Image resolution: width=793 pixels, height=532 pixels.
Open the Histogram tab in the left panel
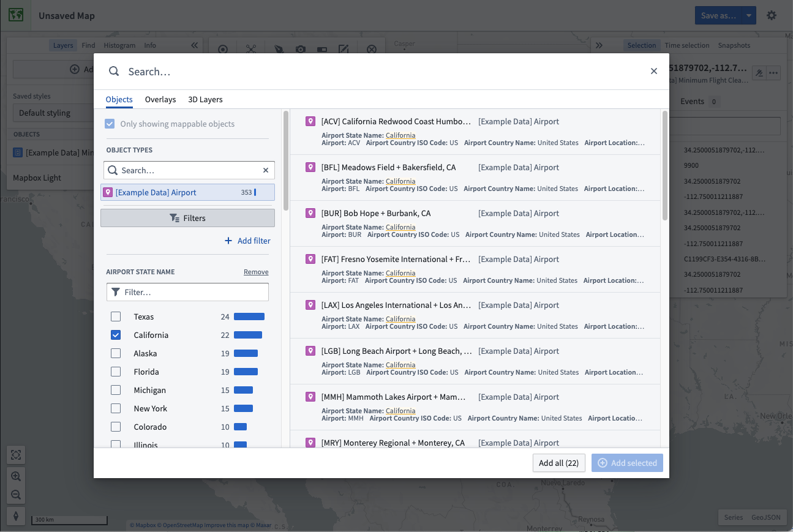tap(119, 45)
